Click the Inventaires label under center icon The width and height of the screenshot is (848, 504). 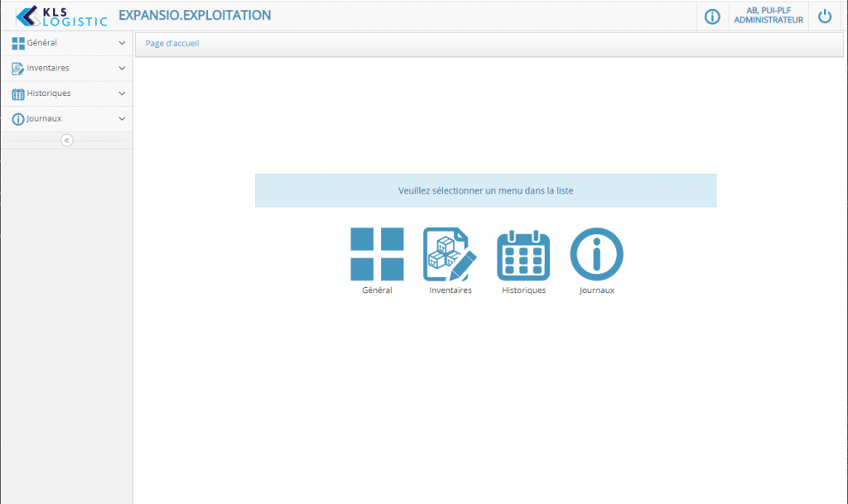click(x=450, y=290)
